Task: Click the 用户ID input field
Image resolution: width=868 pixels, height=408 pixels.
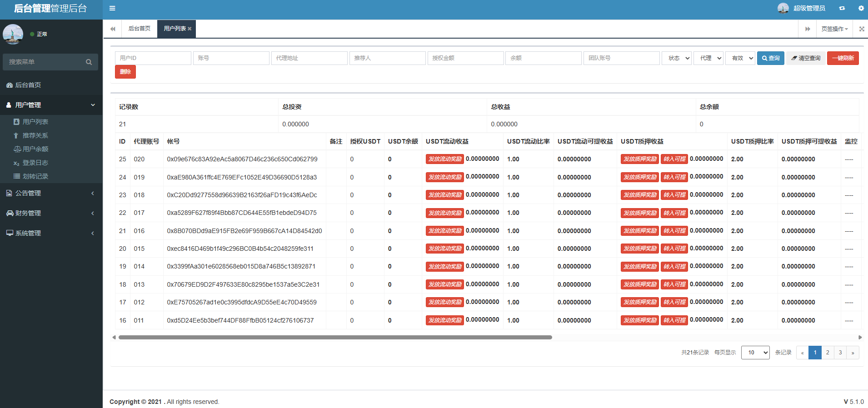Action: click(153, 58)
